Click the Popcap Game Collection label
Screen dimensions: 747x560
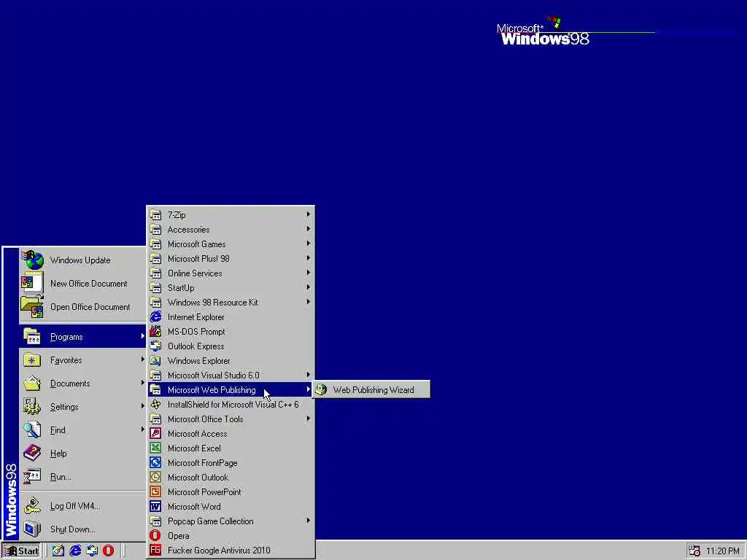(211, 521)
